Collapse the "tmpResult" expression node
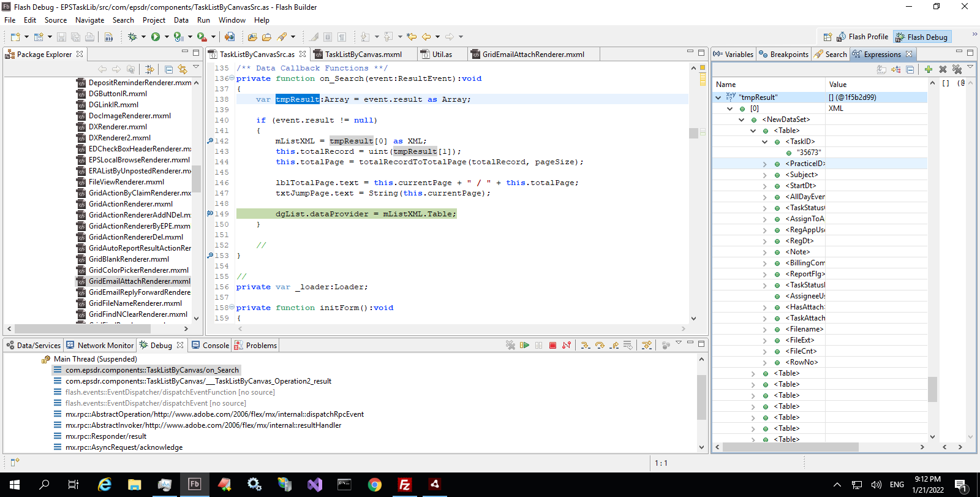Viewport: 980px width, 497px height. pos(718,97)
